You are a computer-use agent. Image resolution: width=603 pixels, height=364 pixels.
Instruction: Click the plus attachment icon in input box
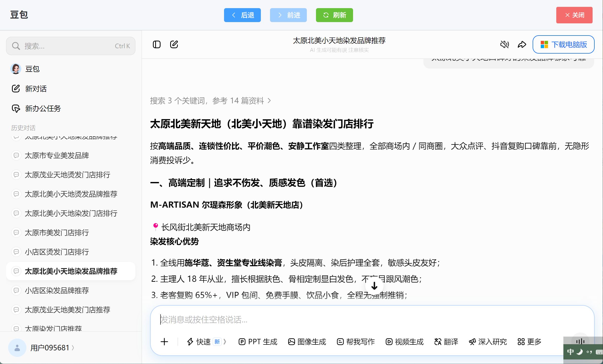tap(164, 342)
